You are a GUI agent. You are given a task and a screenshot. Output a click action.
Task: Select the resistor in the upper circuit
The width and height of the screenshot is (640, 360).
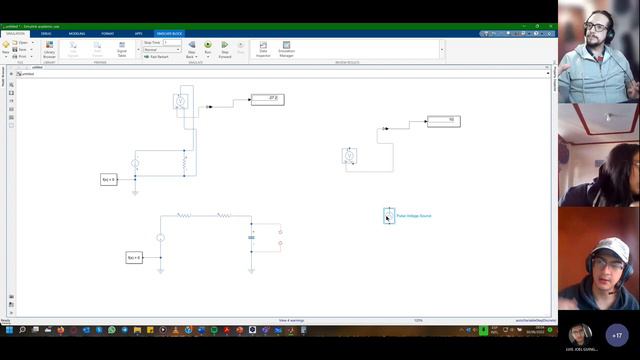point(184,163)
